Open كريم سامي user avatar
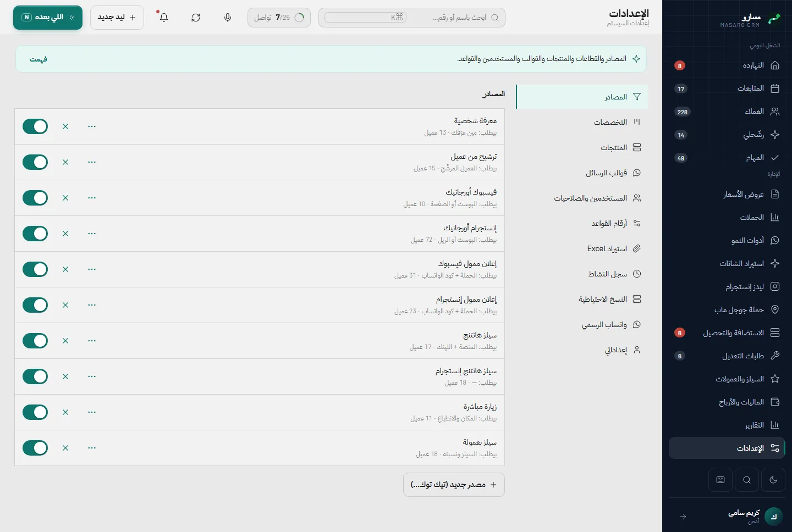 point(774,517)
